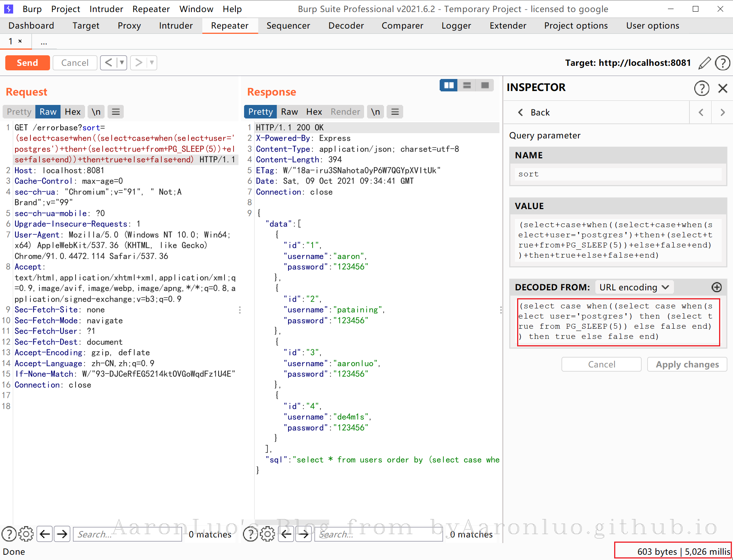The image size is (733, 560).
Task: Click the pencil icon to edit the target
Action: pyautogui.click(x=704, y=63)
